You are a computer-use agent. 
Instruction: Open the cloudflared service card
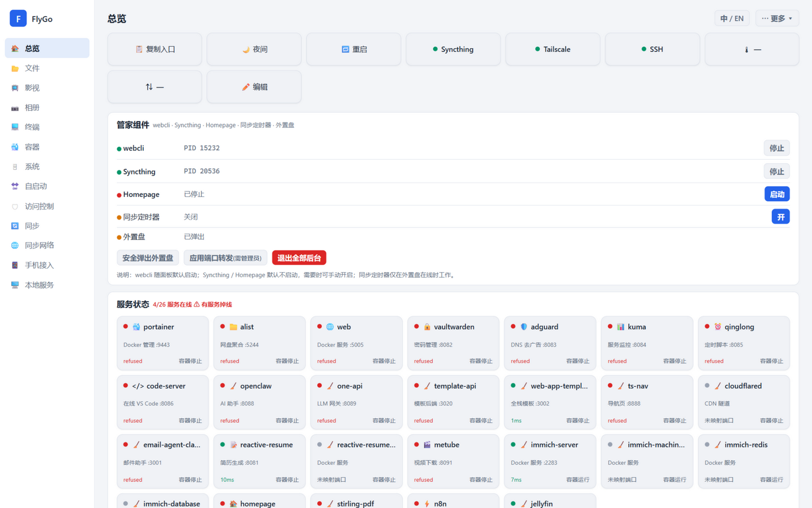744,402
